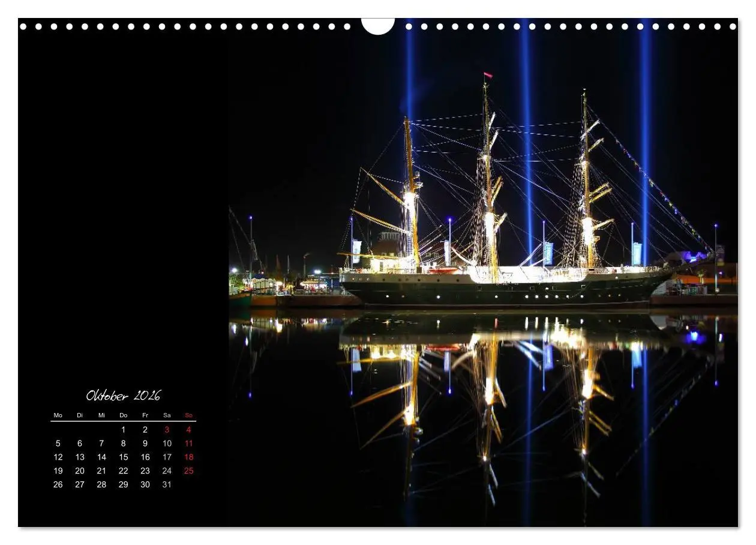Screen dimensions: 756x545
Task: Pick date 30 in the last row
Action: click(x=145, y=485)
